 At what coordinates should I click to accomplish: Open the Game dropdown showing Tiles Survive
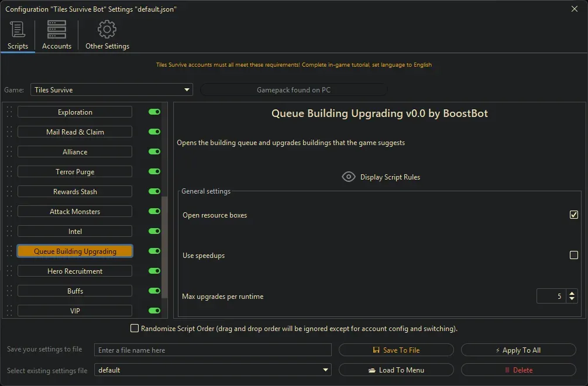click(x=111, y=90)
